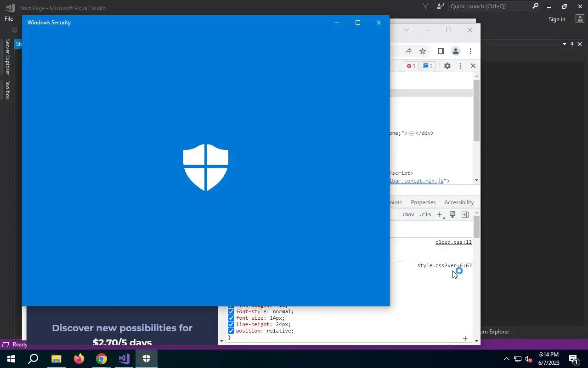
Task: Click the Visual Studio account picture icon
Action: point(580,19)
